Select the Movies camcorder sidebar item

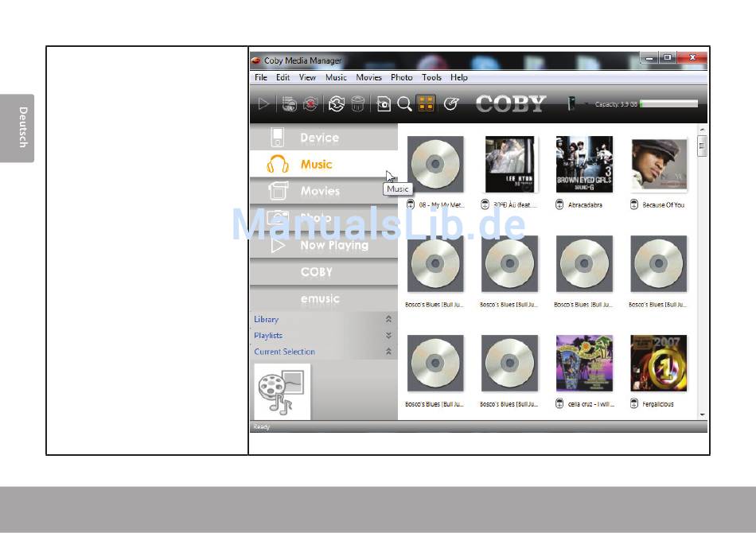click(x=324, y=191)
